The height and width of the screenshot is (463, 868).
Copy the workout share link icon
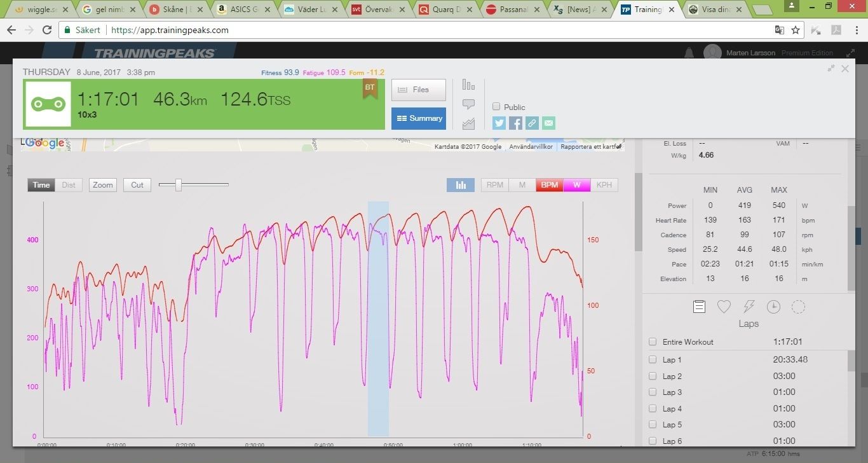coord(532,123)
